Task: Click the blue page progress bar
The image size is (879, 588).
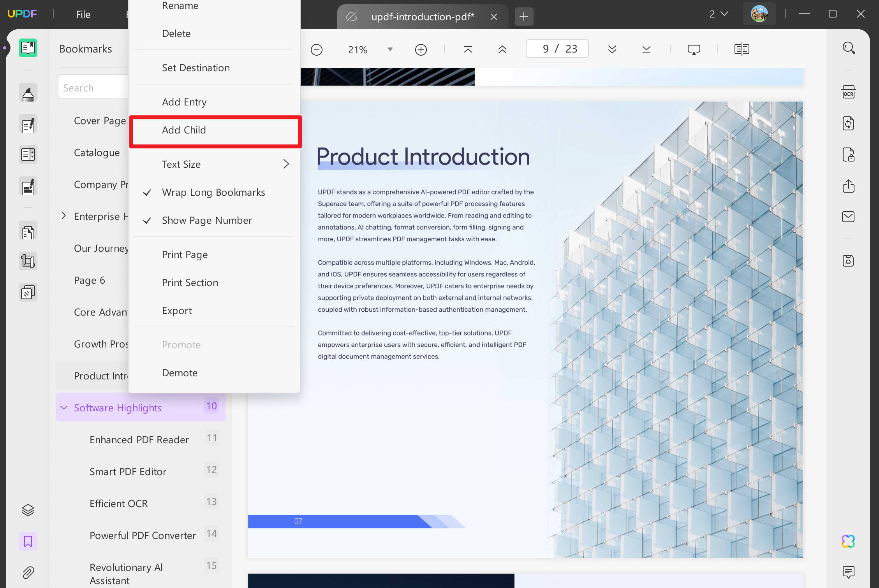Action: point(351,521)
